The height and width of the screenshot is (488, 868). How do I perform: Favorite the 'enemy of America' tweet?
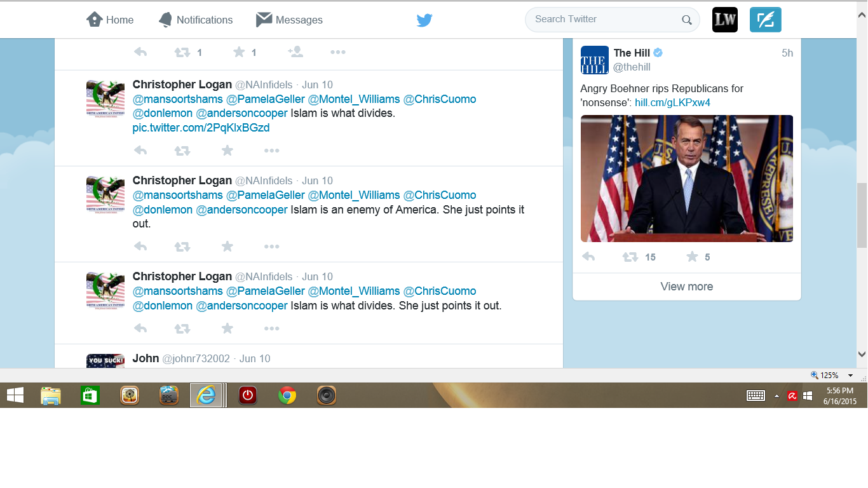point(227,247)
